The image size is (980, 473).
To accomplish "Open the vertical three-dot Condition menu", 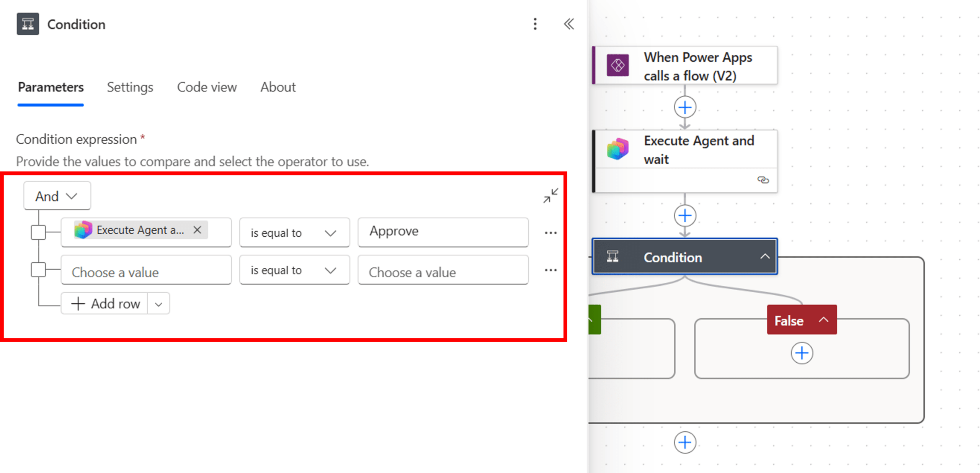I will (535, 24).
